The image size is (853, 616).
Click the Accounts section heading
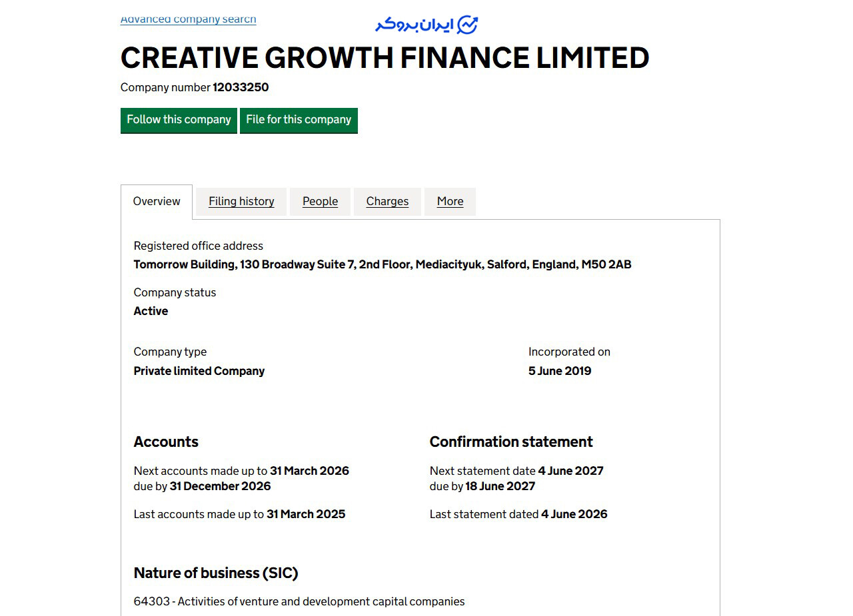(166, 442)
